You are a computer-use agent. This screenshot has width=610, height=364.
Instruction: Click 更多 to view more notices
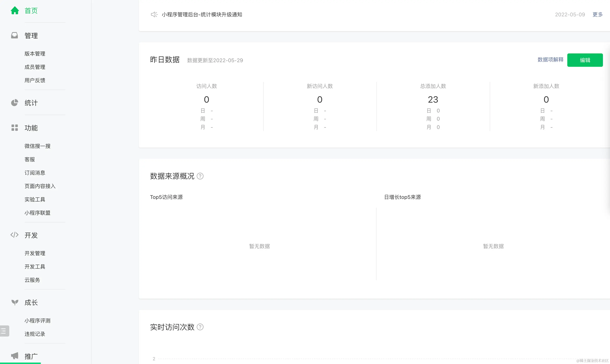point(597,15)
